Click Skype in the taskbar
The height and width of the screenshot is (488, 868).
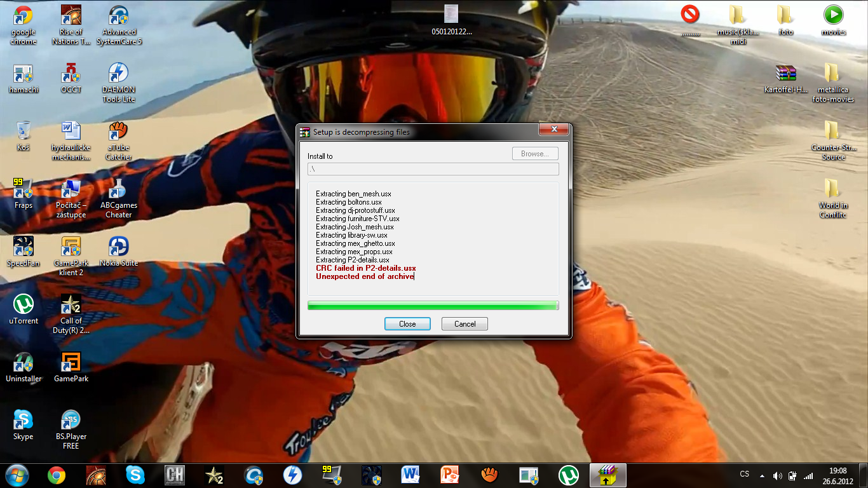coord(135,475)
